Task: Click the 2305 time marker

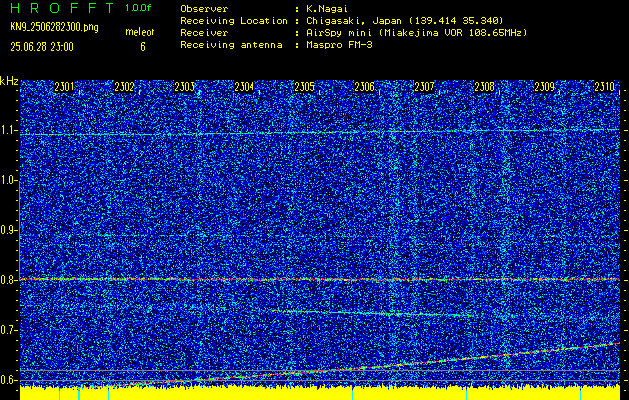Action: tap(304, 87)
